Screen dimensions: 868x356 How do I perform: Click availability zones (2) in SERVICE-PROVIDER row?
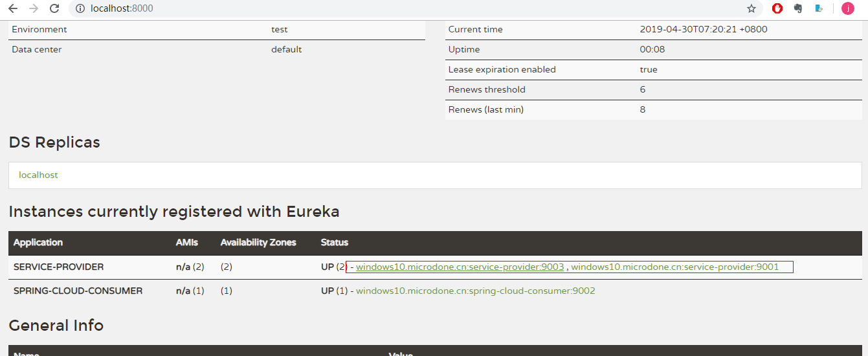[x=227, y=267]
